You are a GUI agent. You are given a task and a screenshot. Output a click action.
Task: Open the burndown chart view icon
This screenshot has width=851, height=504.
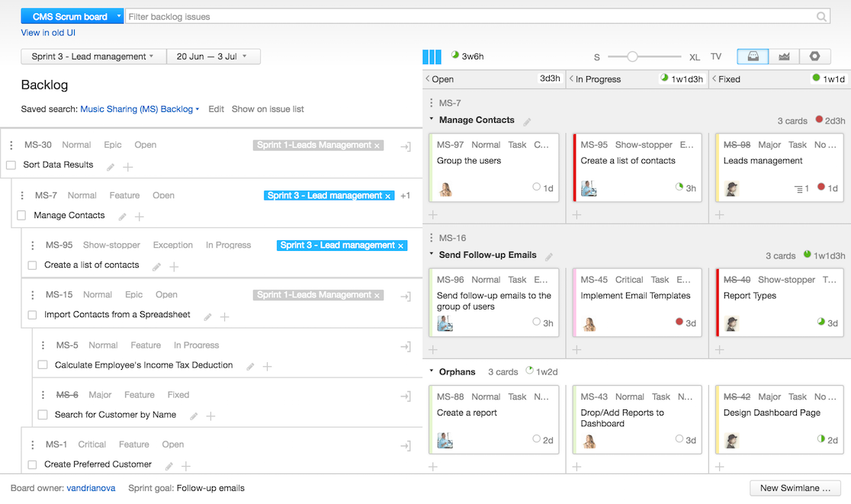[783, 56]
